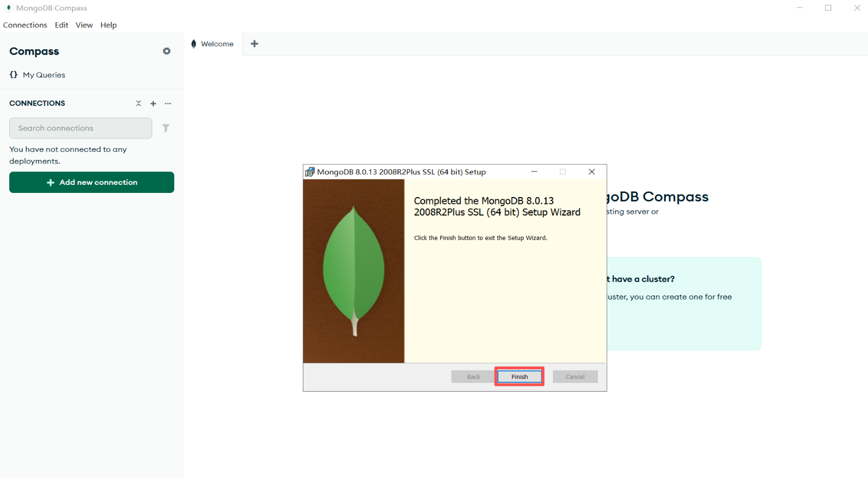Click MongoDB Compass leaf icon in title bar
The width and height of the screenshot is (868, 478).
9,8
